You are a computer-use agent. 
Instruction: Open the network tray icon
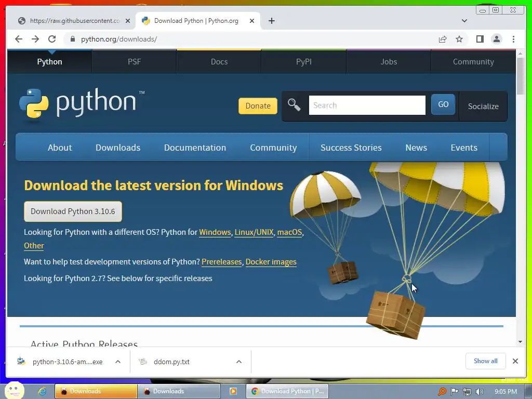click(467, 392)
